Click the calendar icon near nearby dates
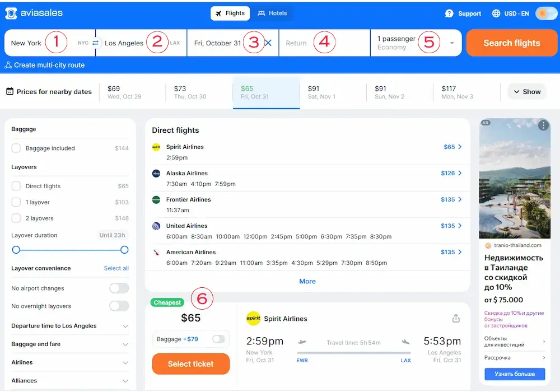This screenshot has height=392, width=560. coord(10,91)
